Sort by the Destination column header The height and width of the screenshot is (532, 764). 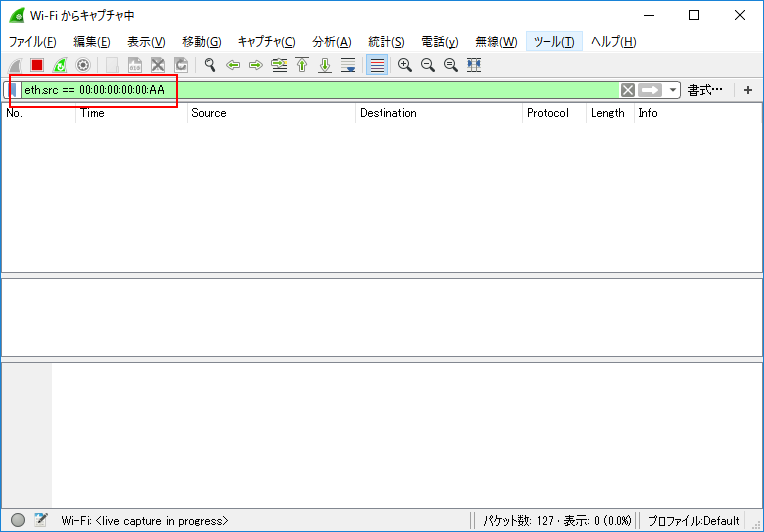[x=438, y=113]
